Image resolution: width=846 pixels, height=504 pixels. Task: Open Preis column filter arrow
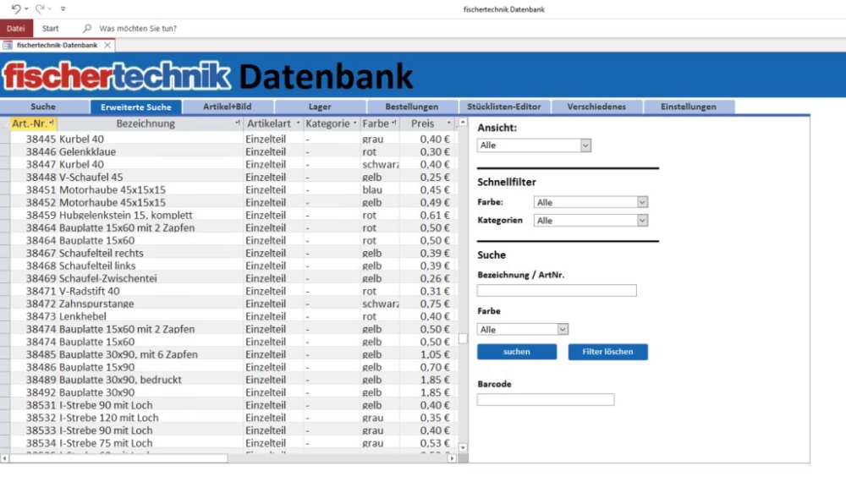(x=448, y=123)
